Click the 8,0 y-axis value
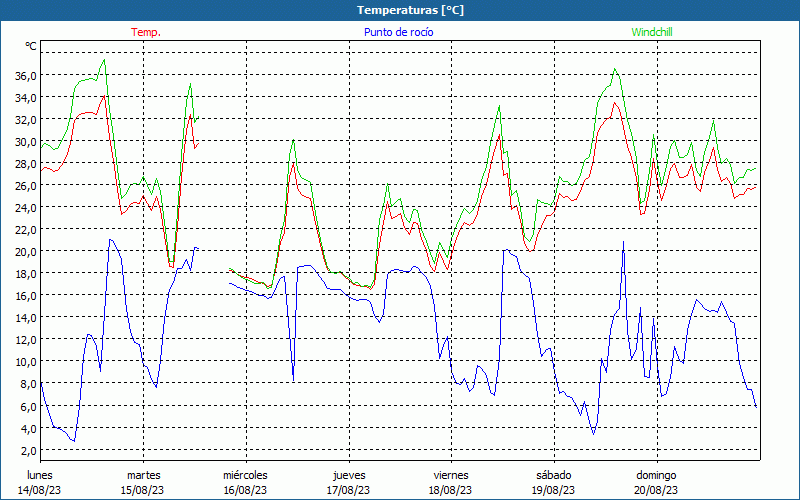The height and width of the screenshot is (500, 800). tap(29, 384)
